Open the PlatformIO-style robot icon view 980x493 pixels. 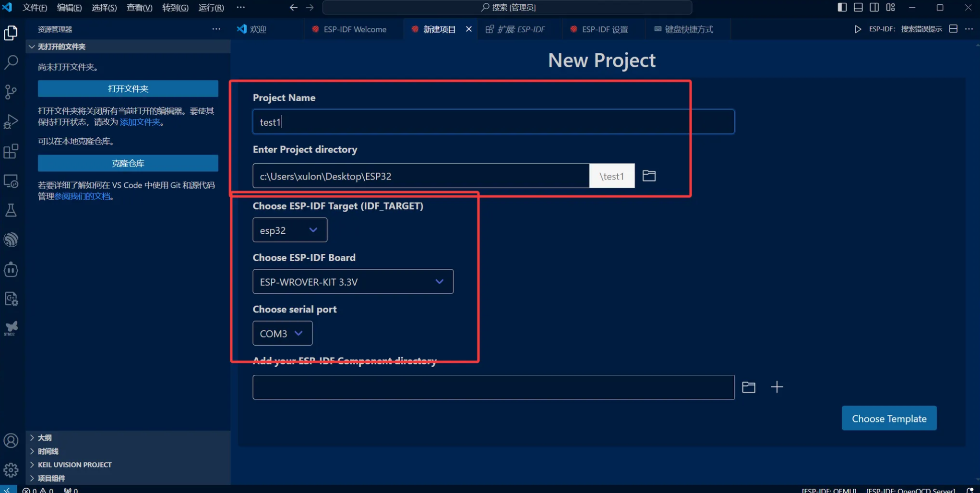[11, 269]
